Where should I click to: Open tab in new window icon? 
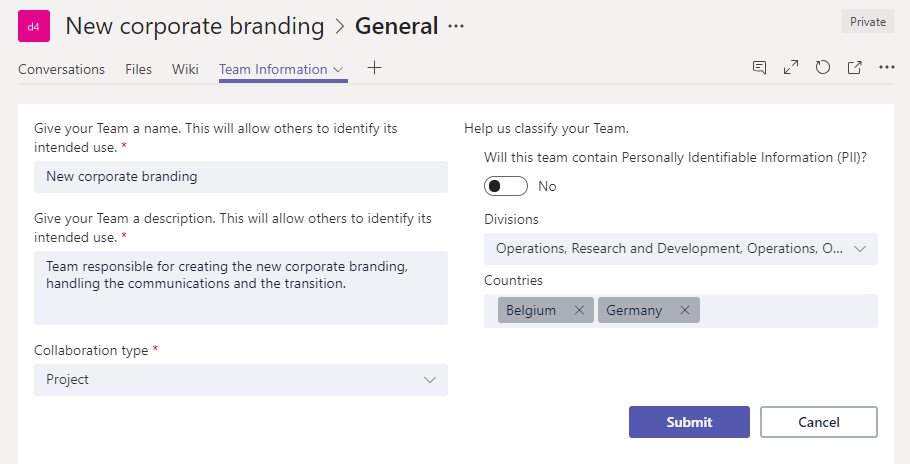(x=855, y=68)
